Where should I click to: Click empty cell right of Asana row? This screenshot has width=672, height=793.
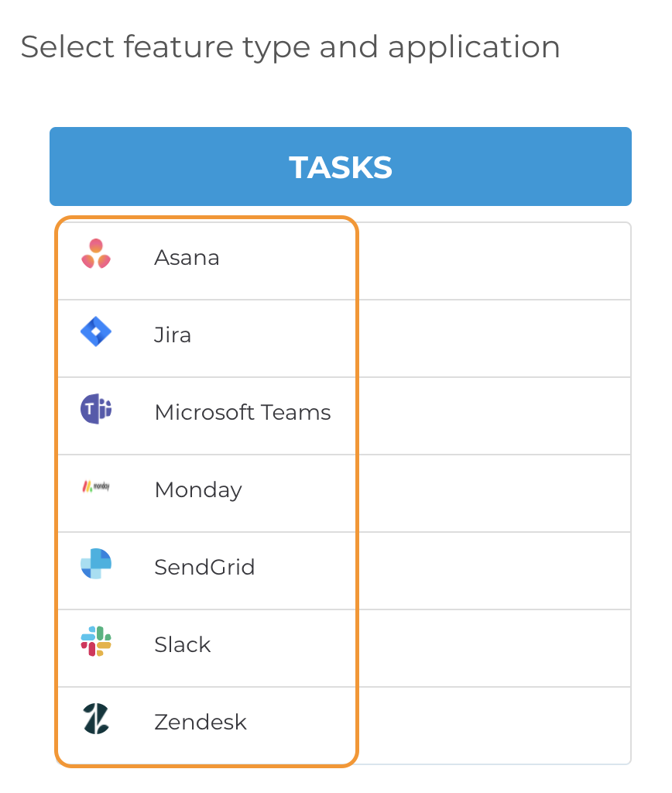tap(494, 261)
